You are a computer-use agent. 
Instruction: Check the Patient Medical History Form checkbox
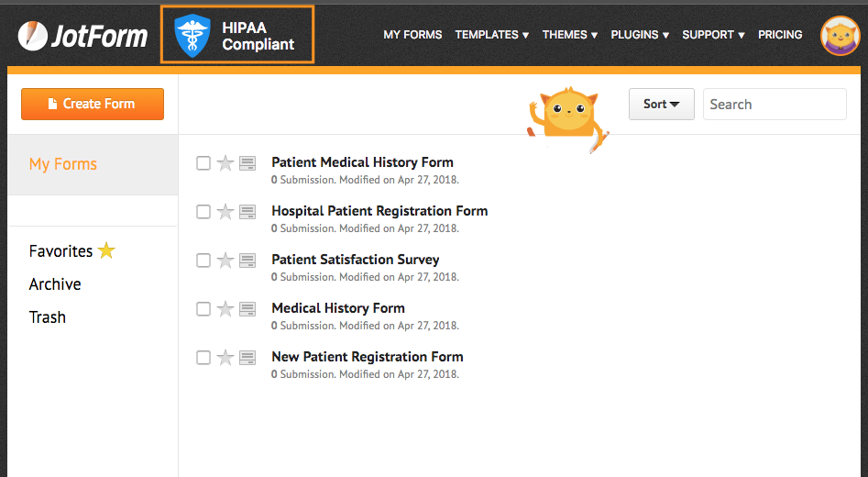203,163
